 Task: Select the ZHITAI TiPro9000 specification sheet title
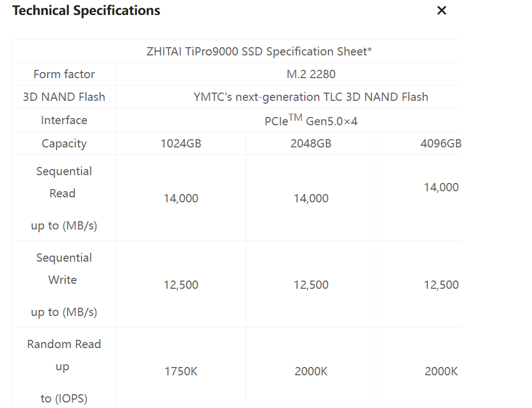[x=259, y=52]
